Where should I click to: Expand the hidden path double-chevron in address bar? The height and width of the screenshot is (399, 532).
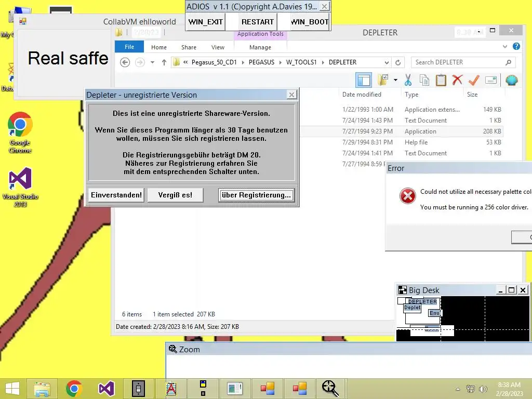pyautogui.click(x=185, y=62)
